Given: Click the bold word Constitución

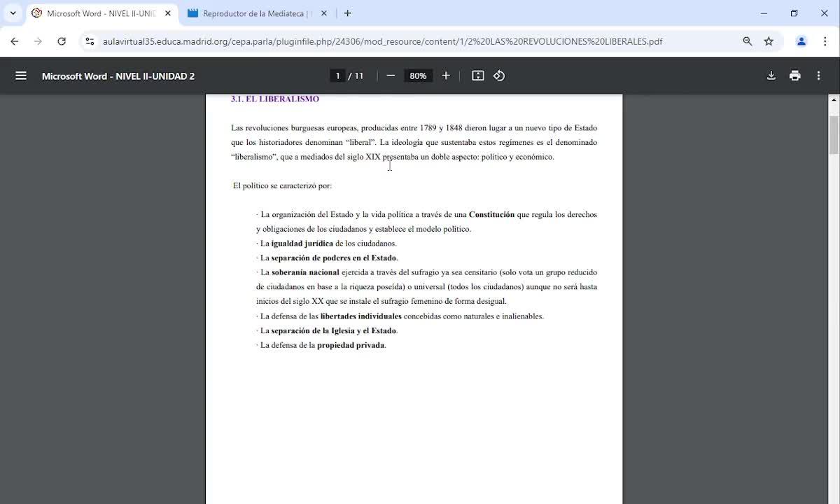Looking at the screenshot, I should (491, 215).
